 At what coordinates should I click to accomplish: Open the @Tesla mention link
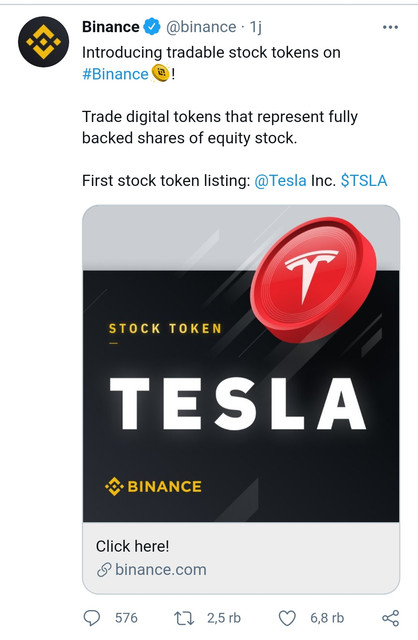tap(280, 180)
